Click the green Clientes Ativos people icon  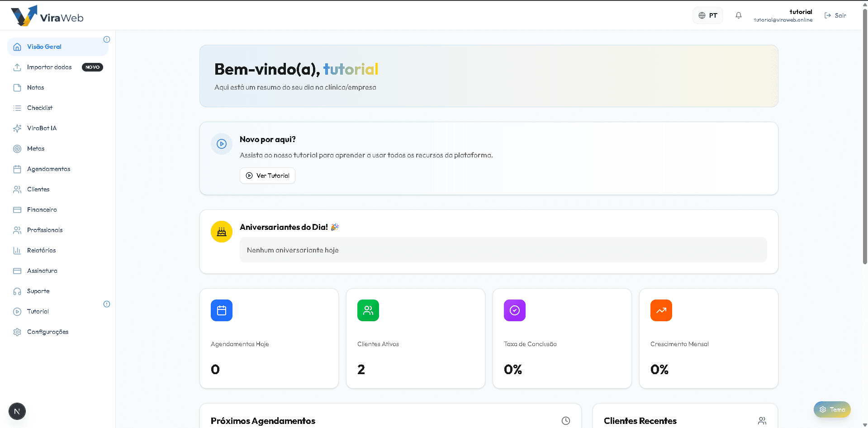[x=368, y=310]
